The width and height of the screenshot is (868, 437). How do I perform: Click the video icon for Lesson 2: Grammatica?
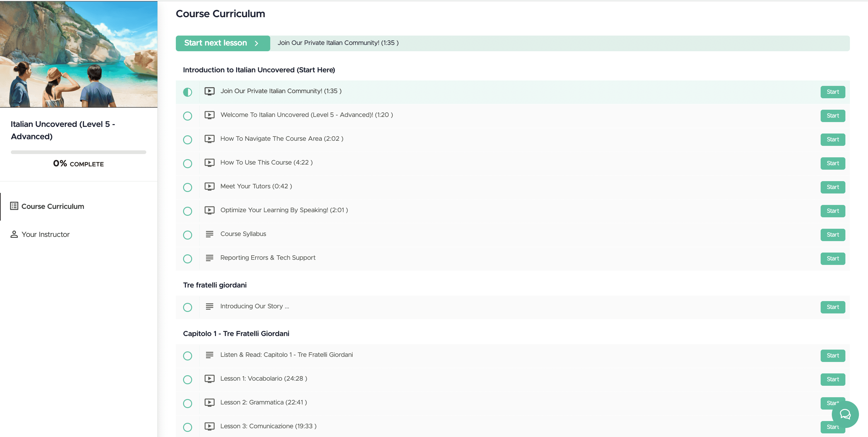[x=209, y=403]
